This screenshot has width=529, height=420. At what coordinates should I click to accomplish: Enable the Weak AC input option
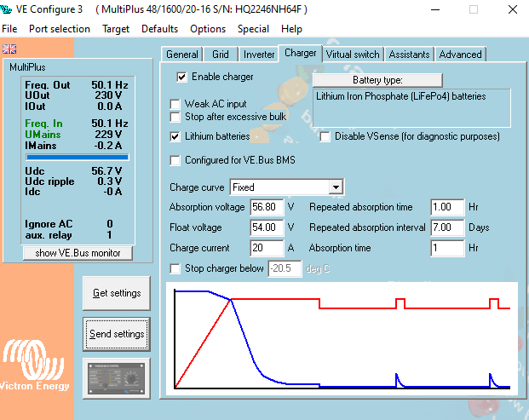[x=175, y=104]
